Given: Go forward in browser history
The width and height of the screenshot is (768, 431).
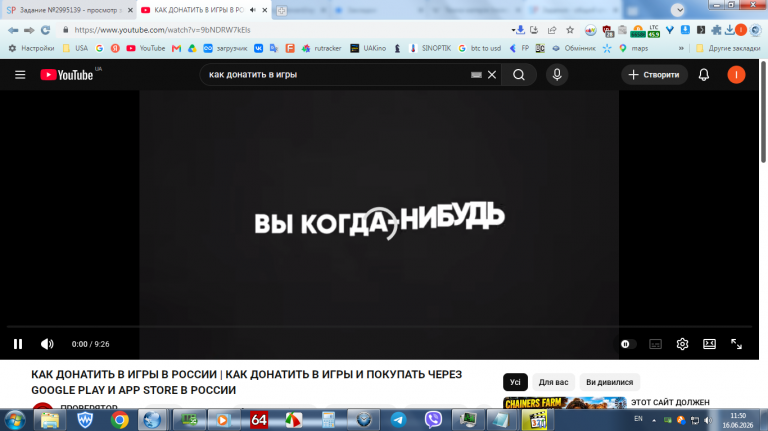Looking at the screenshot, I should click(x=29, y=30).
